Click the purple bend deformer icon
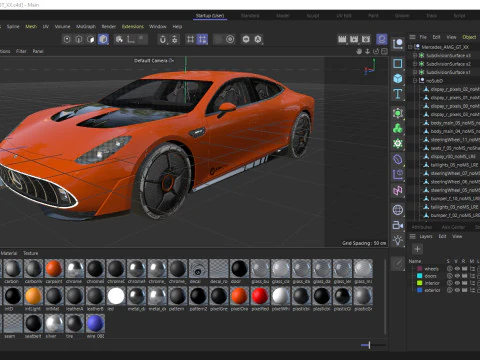Image resolution: width=480 pixels, height=360 pixels. [x=398, y=159]
